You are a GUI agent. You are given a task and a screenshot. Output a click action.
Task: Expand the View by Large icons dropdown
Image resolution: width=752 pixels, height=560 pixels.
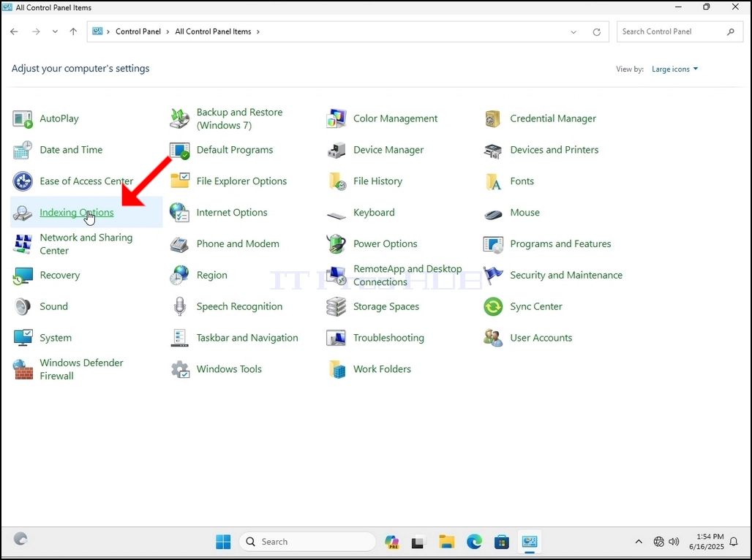(x=674, y=69)
